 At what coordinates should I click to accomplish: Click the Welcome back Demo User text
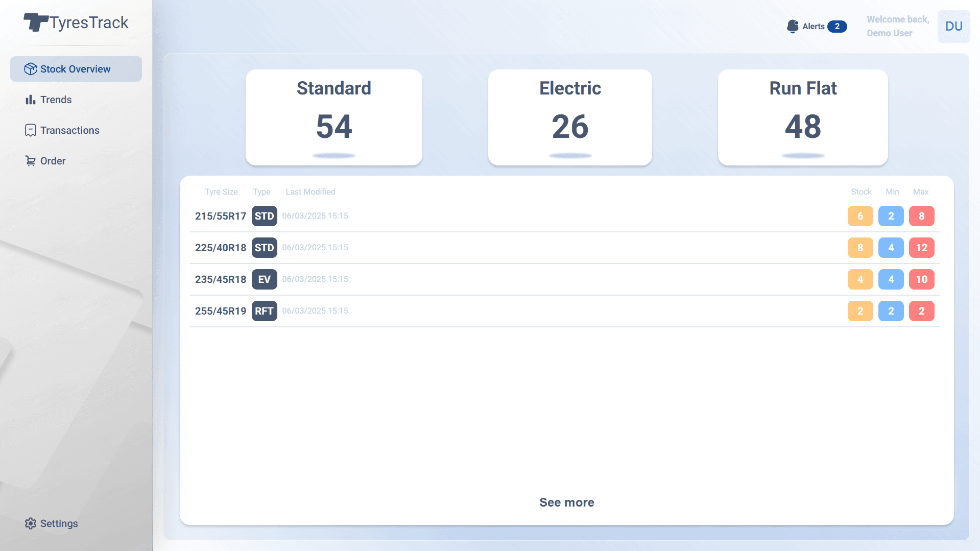click(898, 26)
